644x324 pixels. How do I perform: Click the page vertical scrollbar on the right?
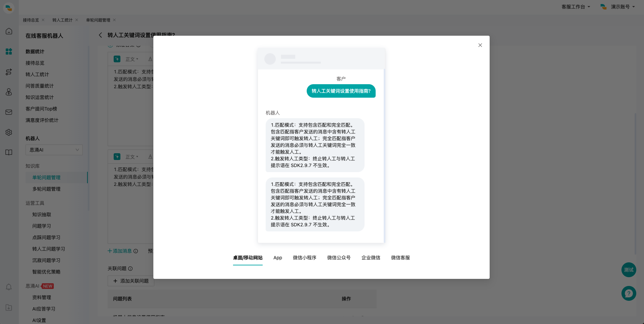click(x=635, y=184)
